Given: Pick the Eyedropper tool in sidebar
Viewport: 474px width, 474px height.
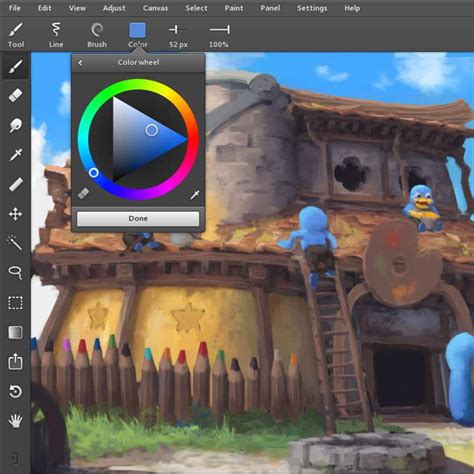Looking at the screenshot, I should tap(15, 155).
